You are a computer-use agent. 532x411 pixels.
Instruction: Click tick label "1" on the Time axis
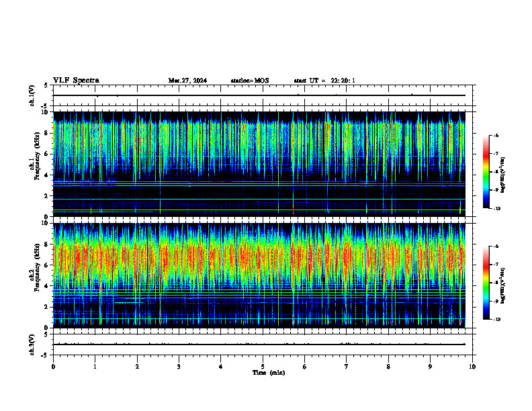click(95, 367)
